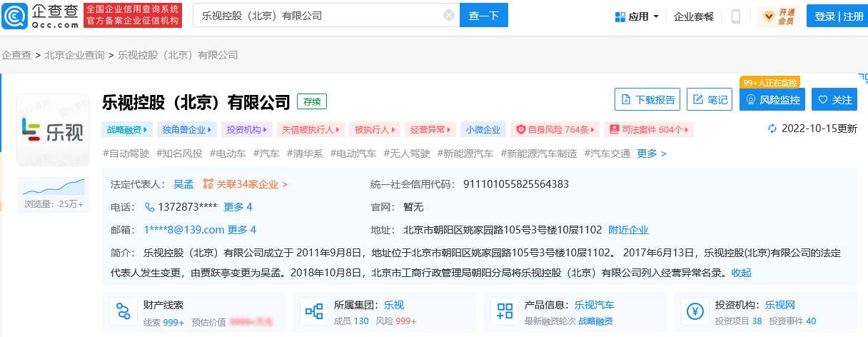Open the 财产线索 card icon
Screen dimensions: 868x337
(123, 312)
